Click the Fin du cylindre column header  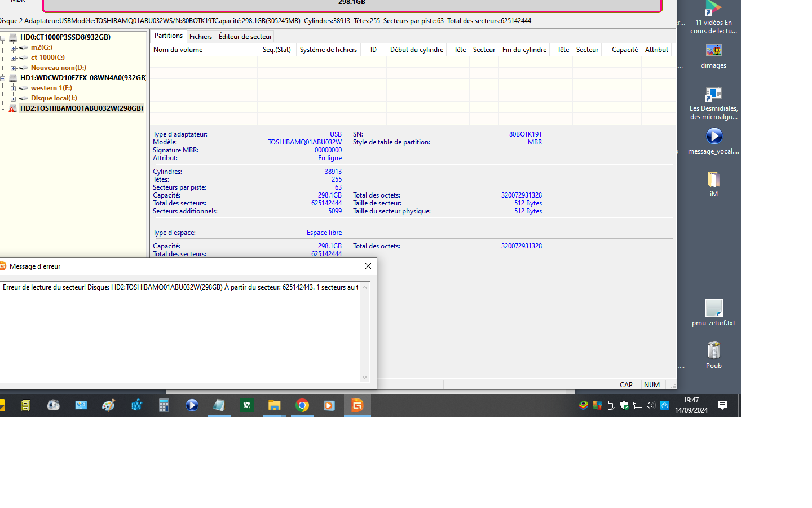tap(524, 50)
